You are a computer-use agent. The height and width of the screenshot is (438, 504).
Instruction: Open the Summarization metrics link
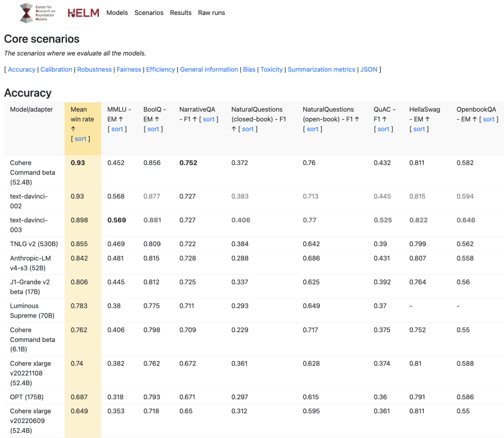coord(322,70)
